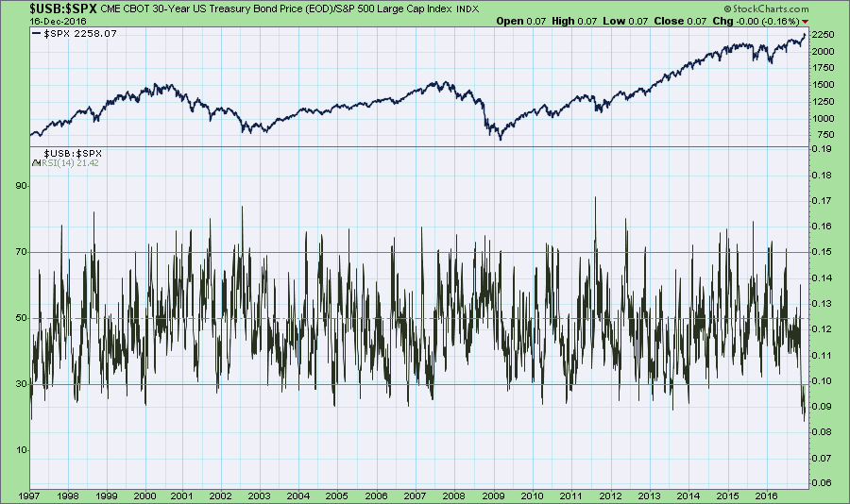Viewport: 850px width, 504px height.
Task: Click the 2000 year label
Action: point(144,496)
